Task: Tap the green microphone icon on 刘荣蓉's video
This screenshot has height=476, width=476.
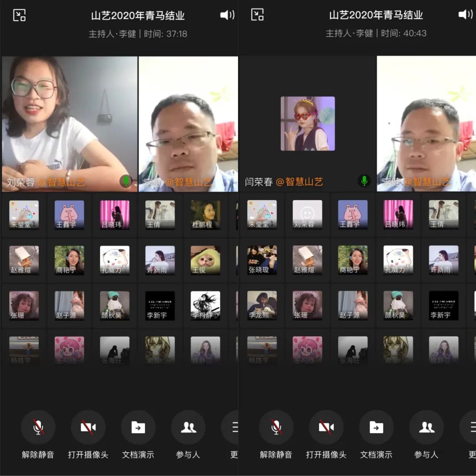Action: (126, 180)
